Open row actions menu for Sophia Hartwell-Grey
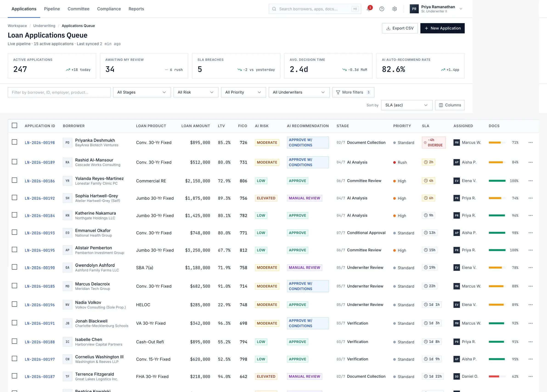 pyautogui.click(x=530, y=198)
